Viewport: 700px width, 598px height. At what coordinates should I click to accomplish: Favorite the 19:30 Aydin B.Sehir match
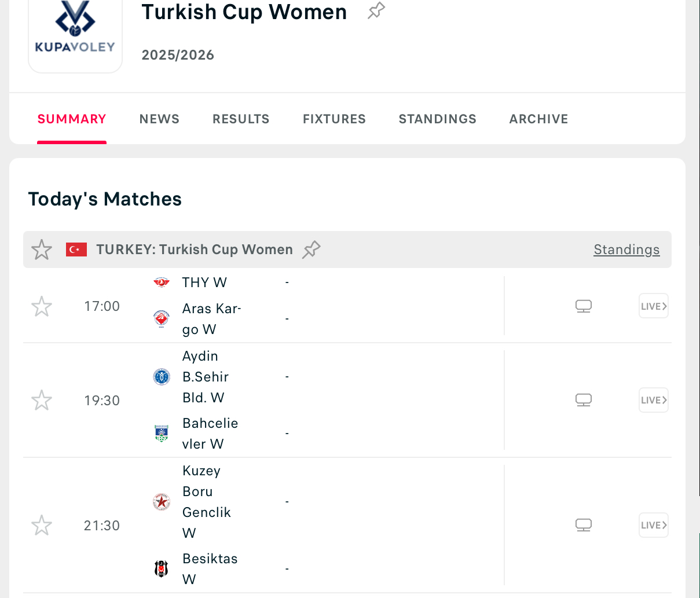coord(42,400)
